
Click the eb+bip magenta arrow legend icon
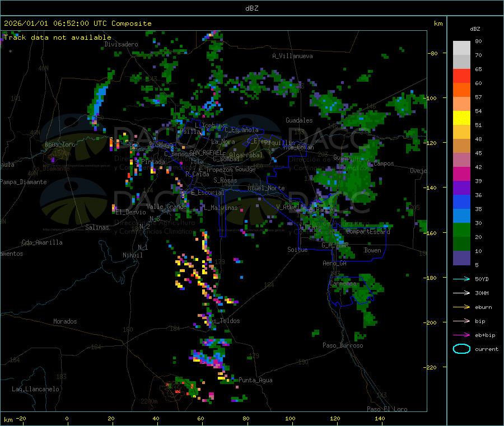point(461,335)
